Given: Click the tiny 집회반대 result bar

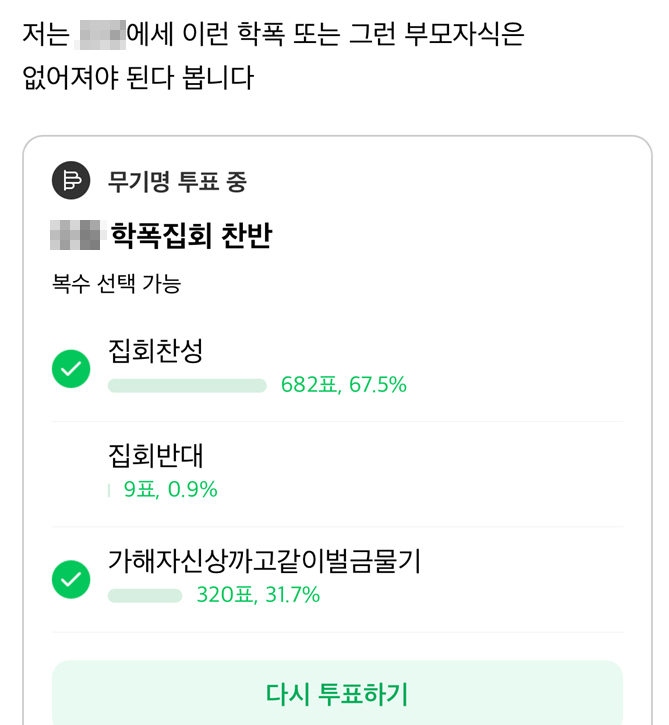Looking at the screenshot, I should [109, 490].
